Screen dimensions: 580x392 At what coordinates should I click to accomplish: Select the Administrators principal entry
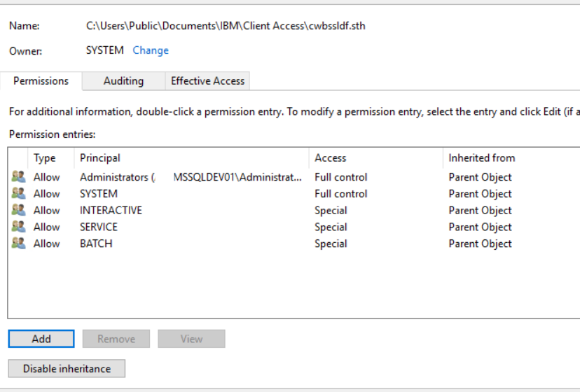click(191, 177)
